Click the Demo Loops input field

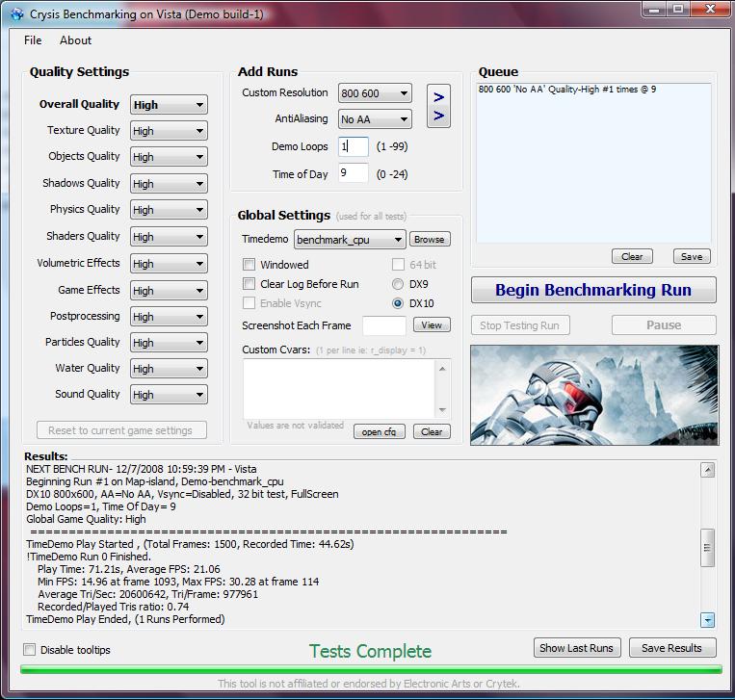click(x=353, y=146)
